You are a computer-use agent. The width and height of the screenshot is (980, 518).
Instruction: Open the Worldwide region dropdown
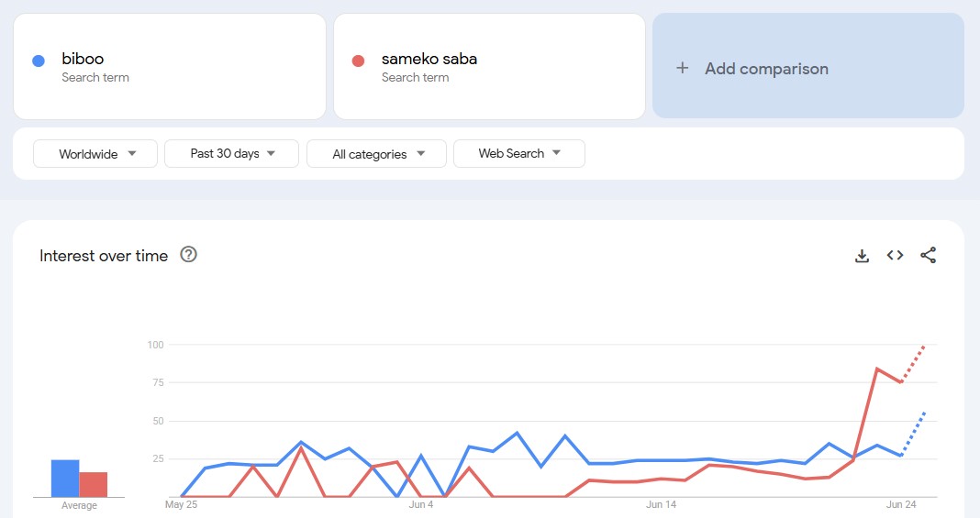[95, 154]
